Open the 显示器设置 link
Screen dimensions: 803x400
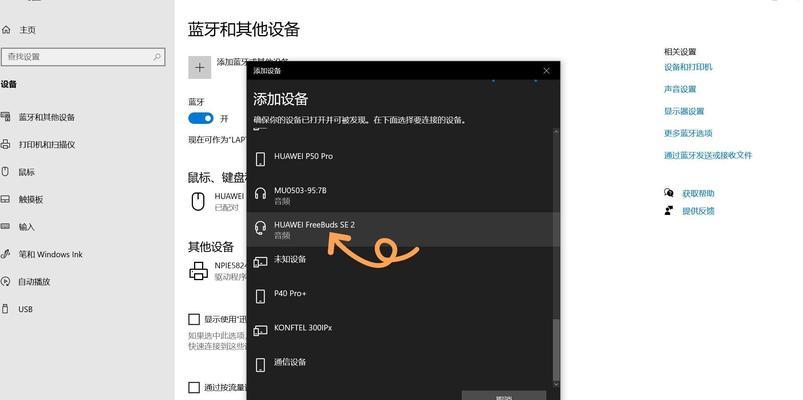point(684,111)
